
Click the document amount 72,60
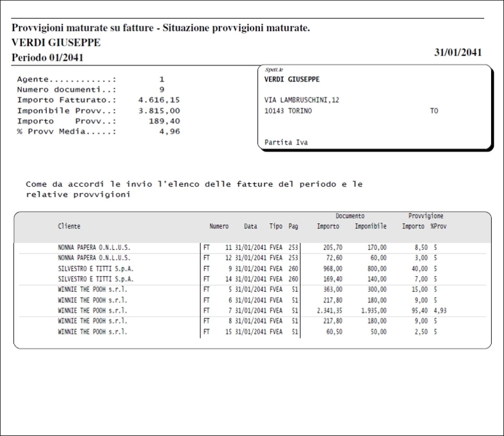click(334, 258)
